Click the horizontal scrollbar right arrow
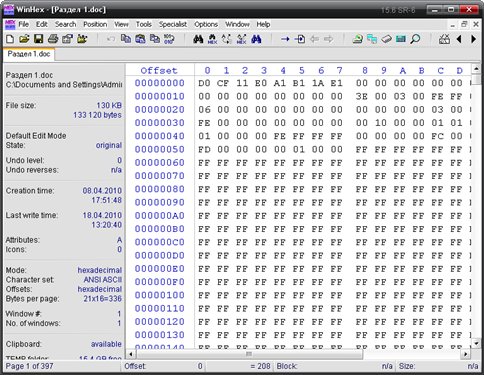This screenshot has height=375, width=484. 465,354
